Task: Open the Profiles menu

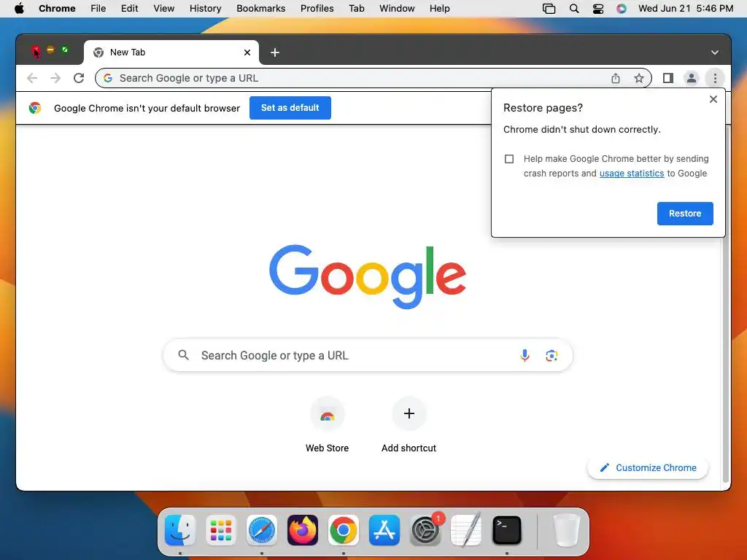Action: pyautogui.click(x=317, y=9)
